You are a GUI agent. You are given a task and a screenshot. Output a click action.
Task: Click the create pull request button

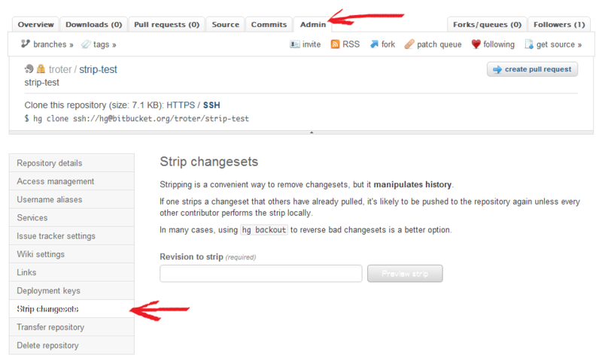[x=532, y=69]
